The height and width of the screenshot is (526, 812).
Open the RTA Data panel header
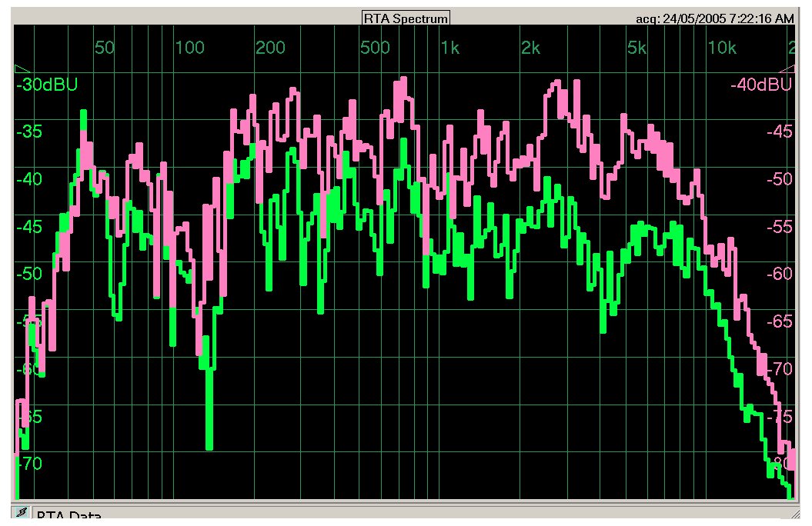click(x=69, y=517)
